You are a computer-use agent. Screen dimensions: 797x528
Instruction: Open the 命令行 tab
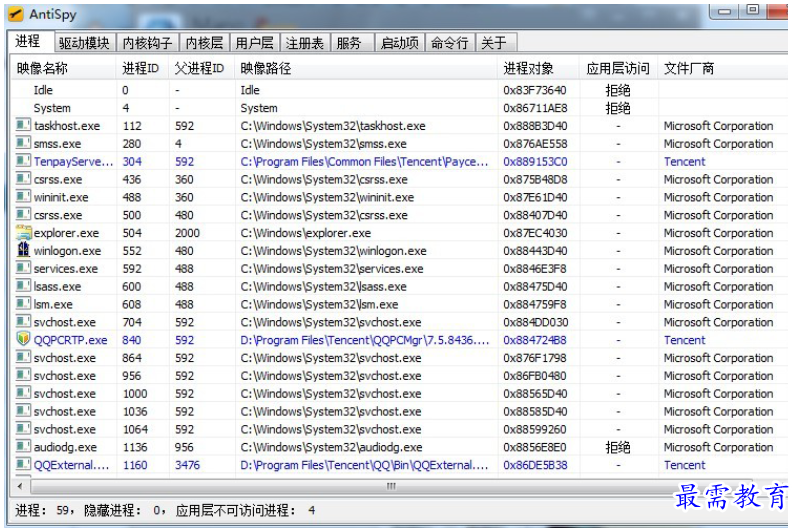(x=450, y=43)
